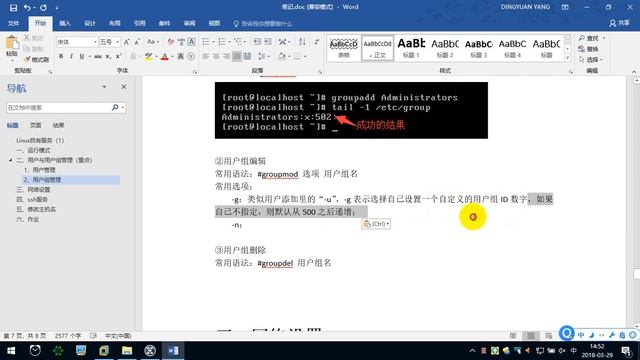The image size is (640, 360).
Task: Expand the Styles gallery More arrow
Action: [x=567, y=58]
